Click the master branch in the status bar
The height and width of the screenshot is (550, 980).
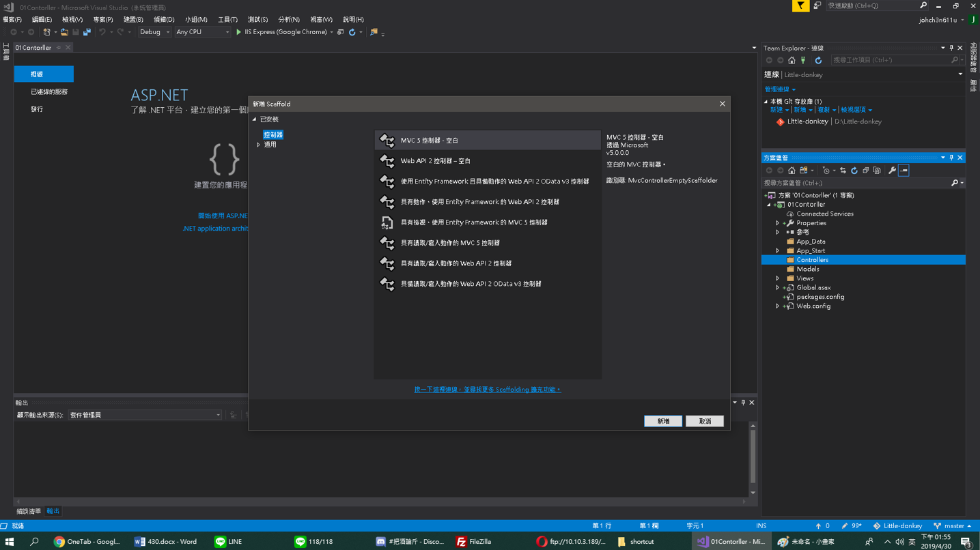952,526
